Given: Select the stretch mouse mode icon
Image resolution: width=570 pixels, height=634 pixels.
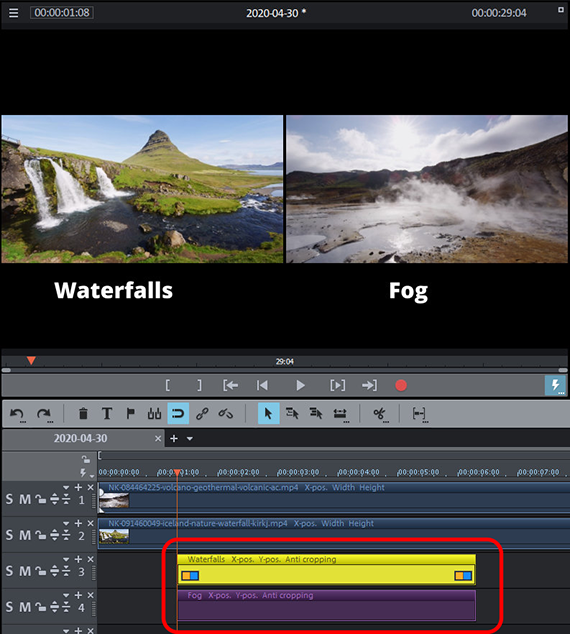Looking at the screenshot, I should (x=340, y=414).
